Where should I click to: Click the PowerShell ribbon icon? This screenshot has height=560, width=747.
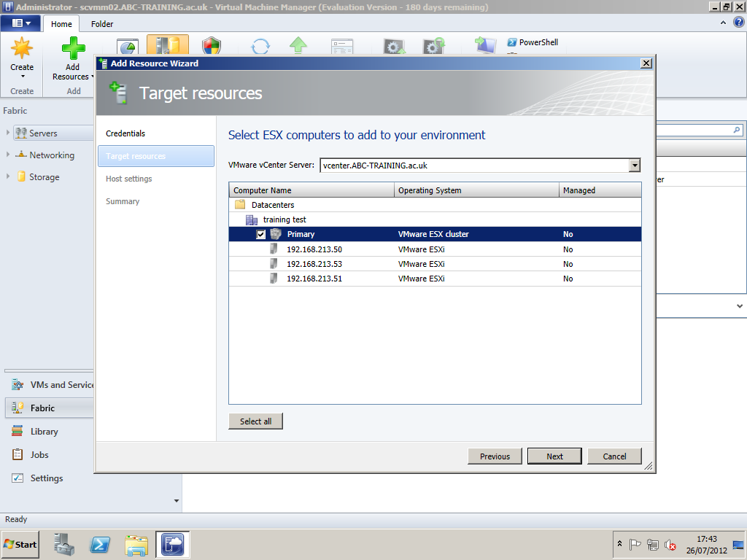512,42
